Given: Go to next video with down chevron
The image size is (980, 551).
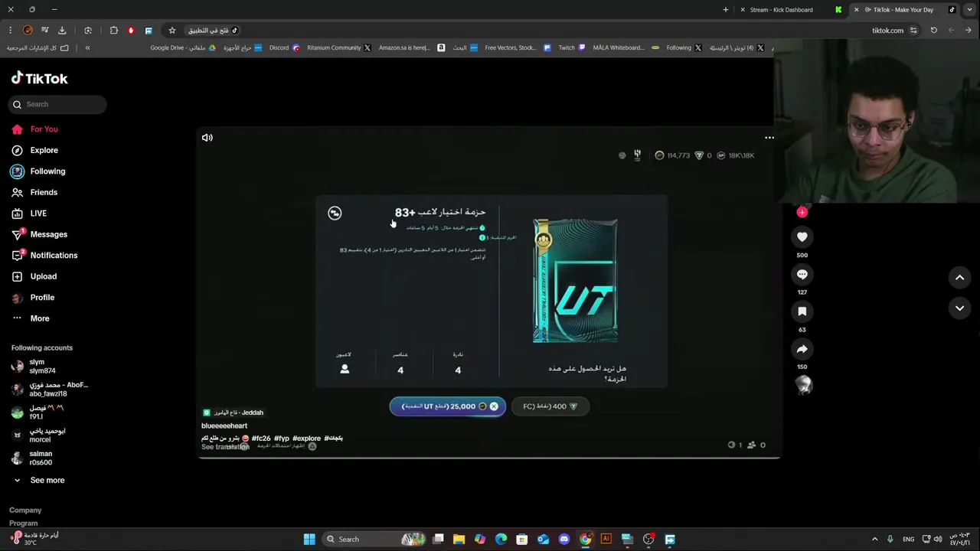Looking at the screenshot, I should [x=959, y=308].
